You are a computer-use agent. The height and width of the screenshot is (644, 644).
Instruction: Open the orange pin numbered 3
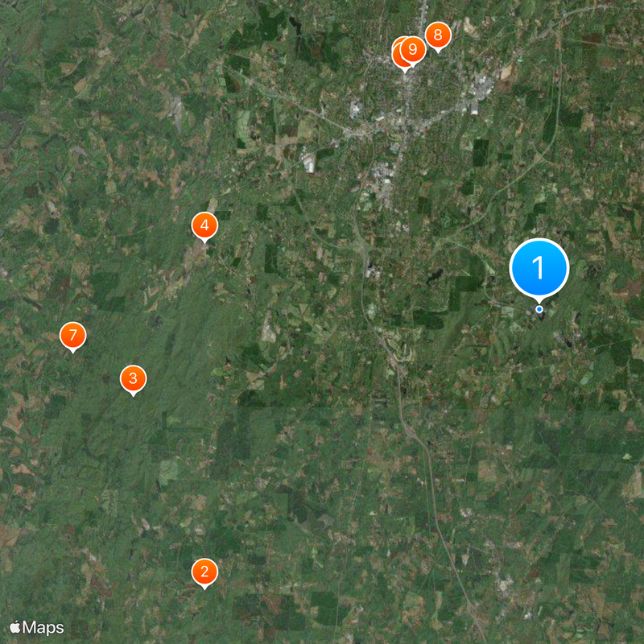coord(133,378)
